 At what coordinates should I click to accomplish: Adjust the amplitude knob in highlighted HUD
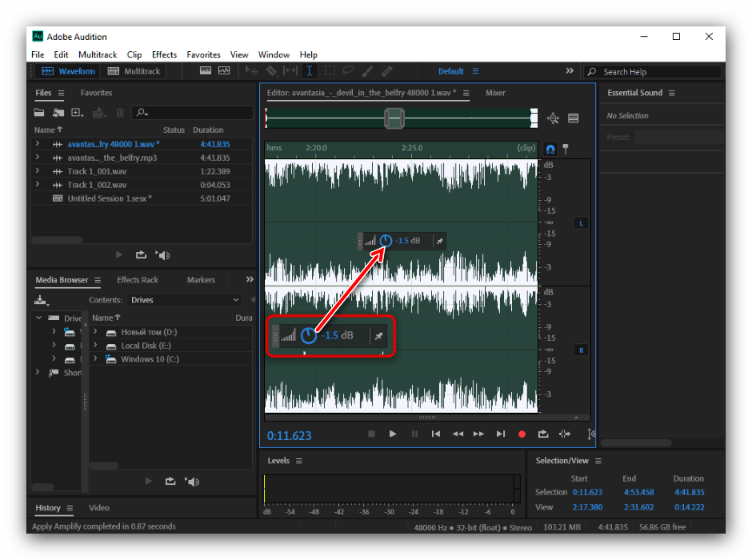309,335
